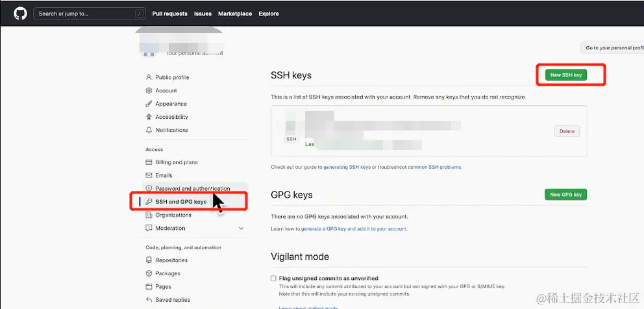Click the New GPG key button
Viewport: 644px width, 309px height.
(x=565, y=194)
